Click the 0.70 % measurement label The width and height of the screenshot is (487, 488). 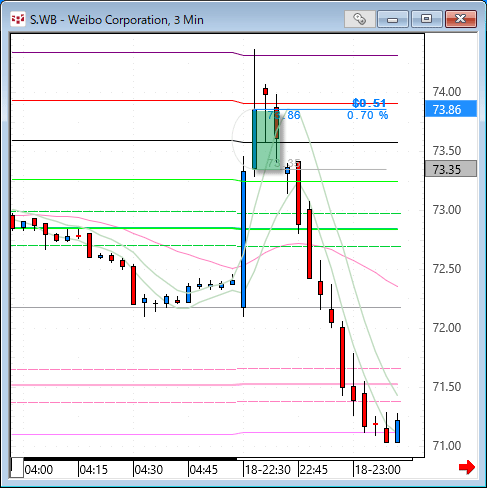[x=367, y=115]
